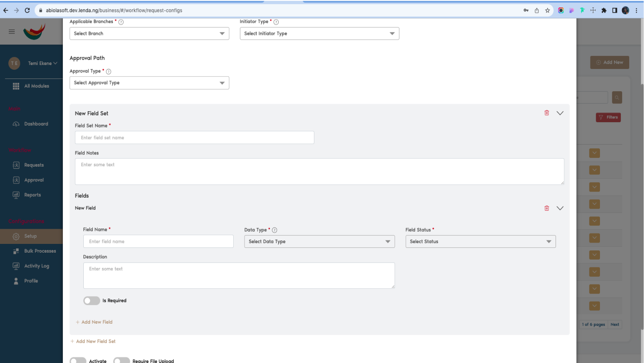Click the Data Type help tooltip icon
The image size is (644, 363).
click(x=275, y=230)
